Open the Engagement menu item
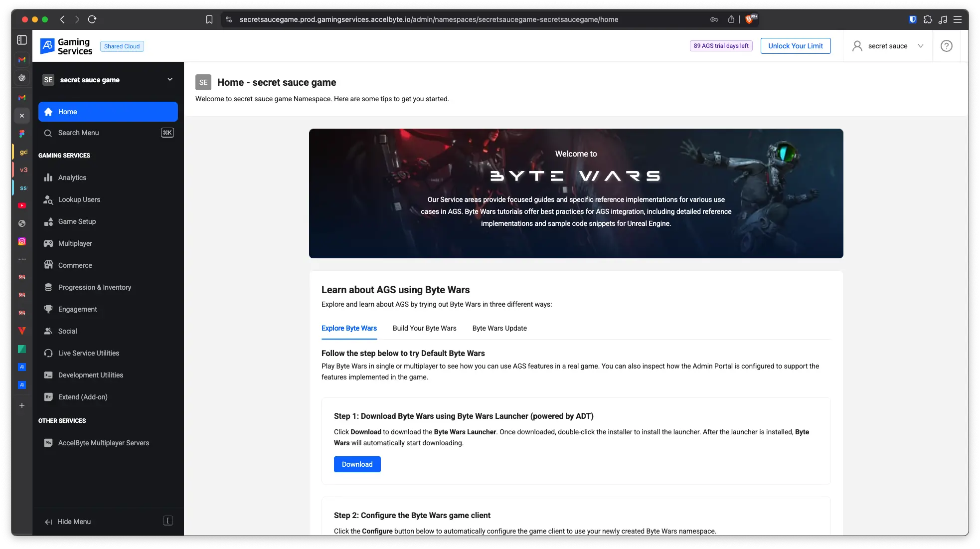 click(108, 309)
